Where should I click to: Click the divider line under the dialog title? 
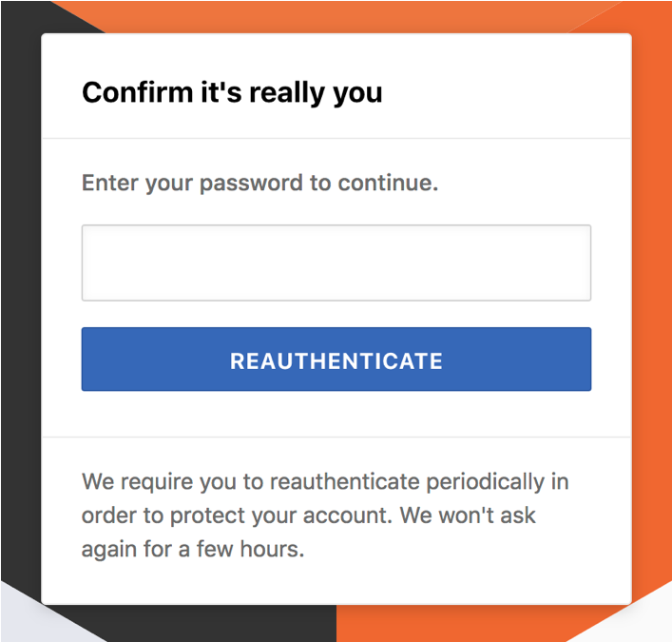[336, 139]
